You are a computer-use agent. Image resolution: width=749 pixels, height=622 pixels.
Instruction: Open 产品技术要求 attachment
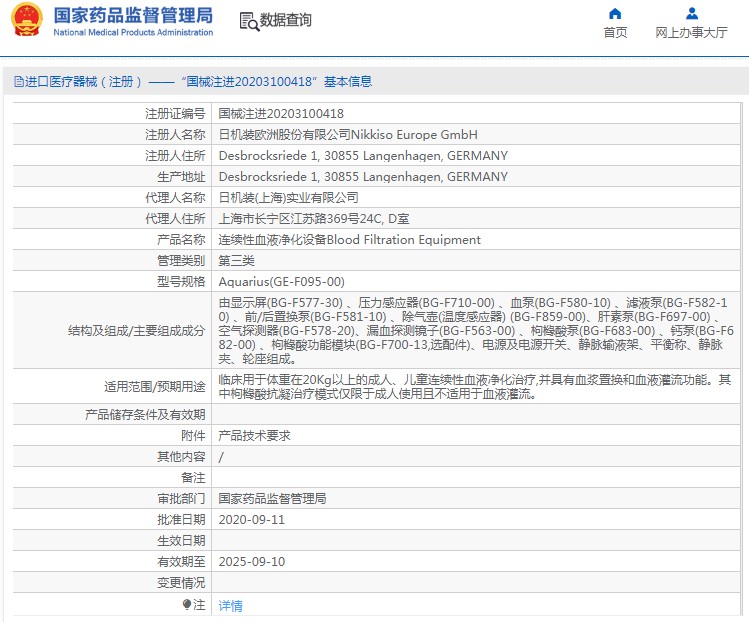click(254, 436)
